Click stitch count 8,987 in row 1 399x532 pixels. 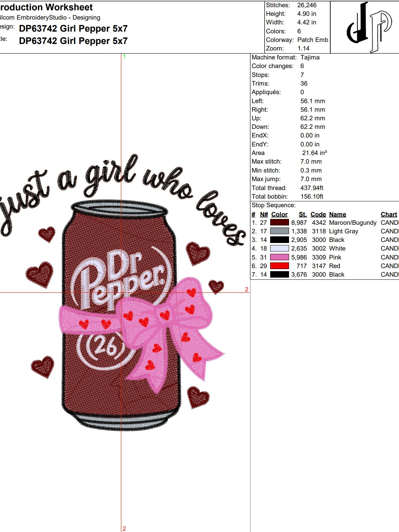point(299,223)
